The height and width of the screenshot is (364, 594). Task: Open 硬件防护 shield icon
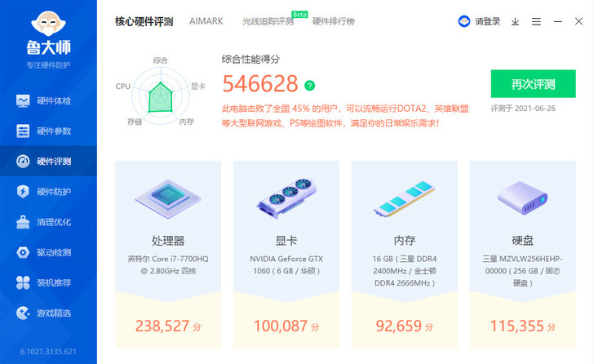pos(23,192)
